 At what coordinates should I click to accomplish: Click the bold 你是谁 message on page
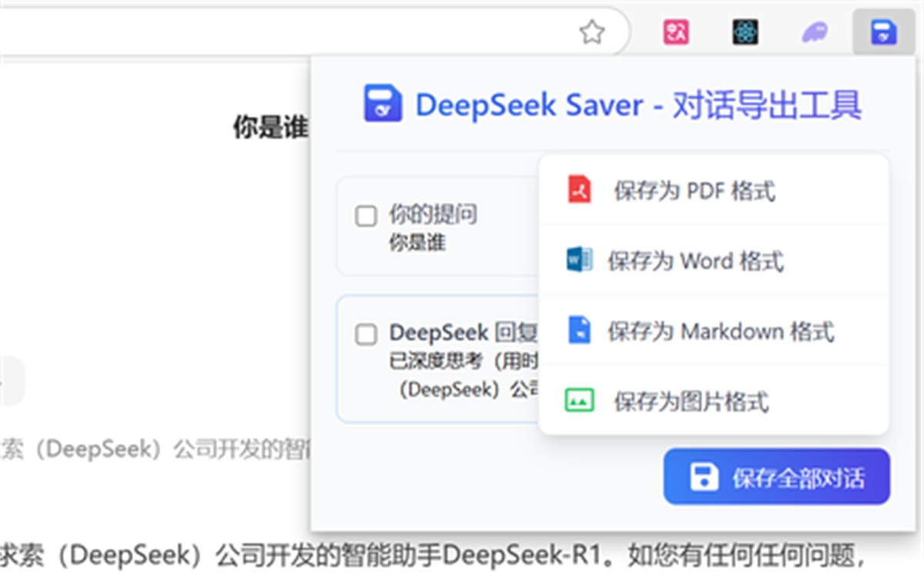tap(270, 129)
